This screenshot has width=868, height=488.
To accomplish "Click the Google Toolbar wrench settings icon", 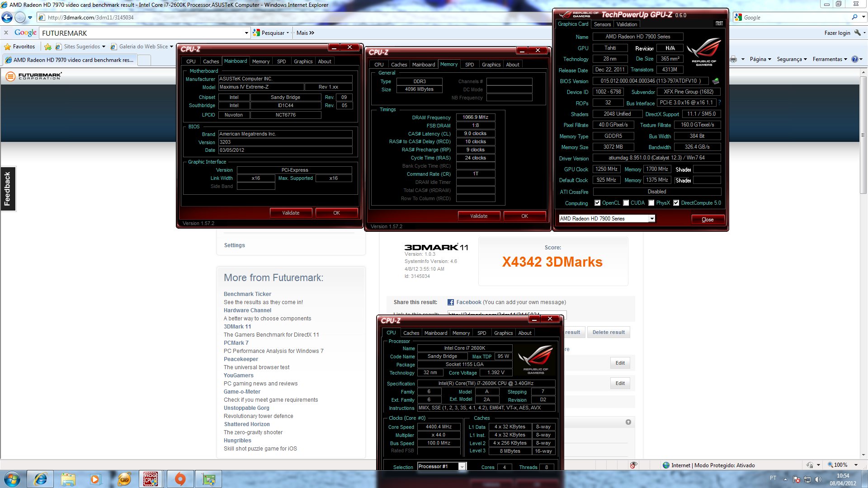I will pyautogui.click(x=857, y=33).
